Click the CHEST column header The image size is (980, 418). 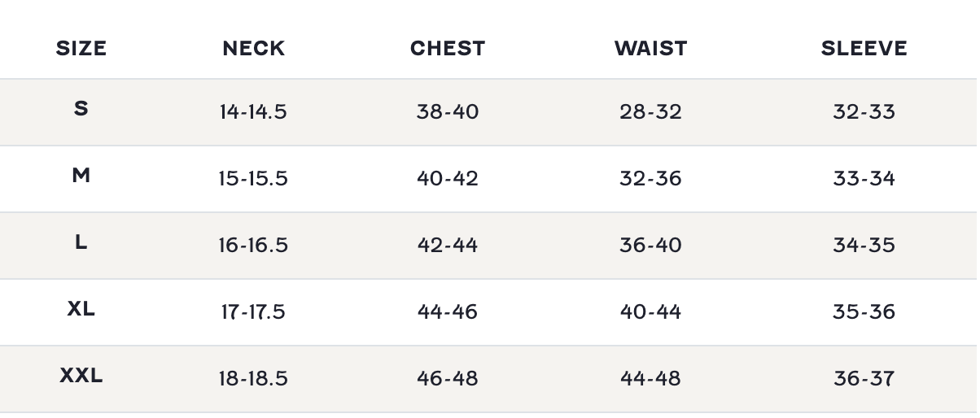(448, 49)
